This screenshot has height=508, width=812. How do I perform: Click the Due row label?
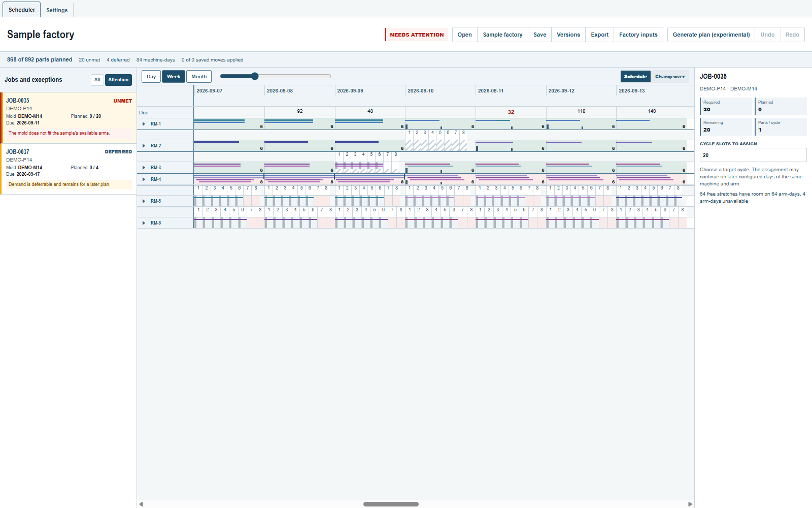coord(144,113)
